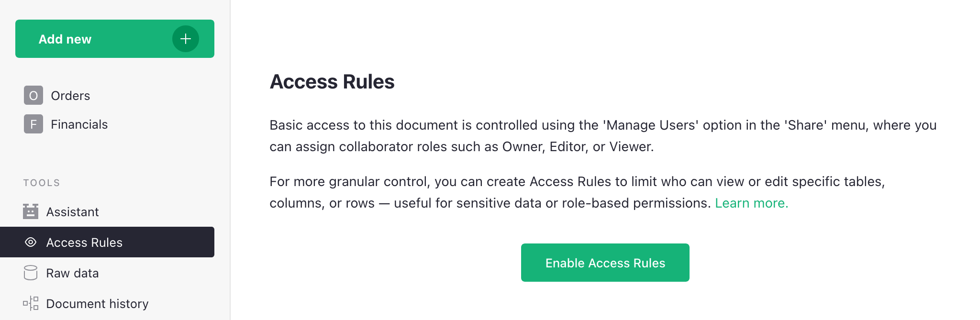The height and width of the screenshot is (320, 980).
Task: Open the Learn more link
Action: [751, 203]
